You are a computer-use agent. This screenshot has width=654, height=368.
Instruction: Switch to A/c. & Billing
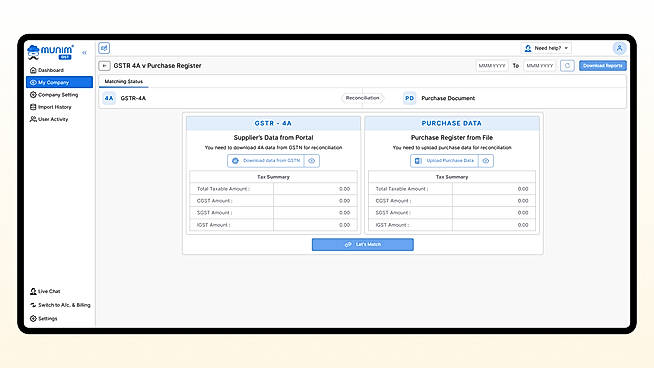(60, 305)
